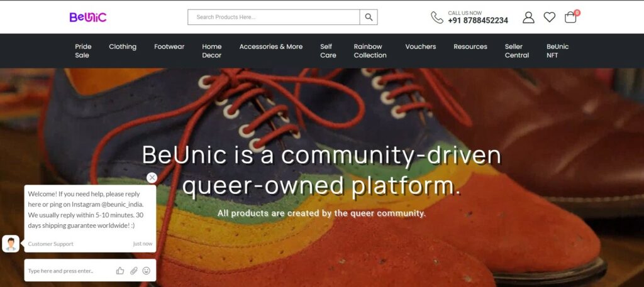The height and width of the screenshot is (287, 644).
Task: Click the BeUnic logo
Action: point(88,17)
